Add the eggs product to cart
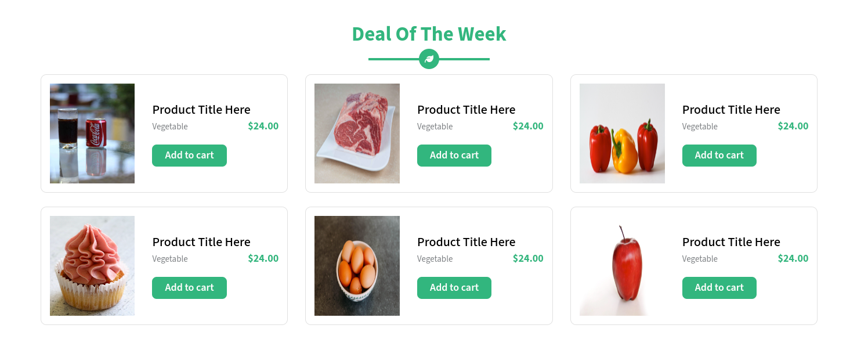 click(x=454, y=288)
